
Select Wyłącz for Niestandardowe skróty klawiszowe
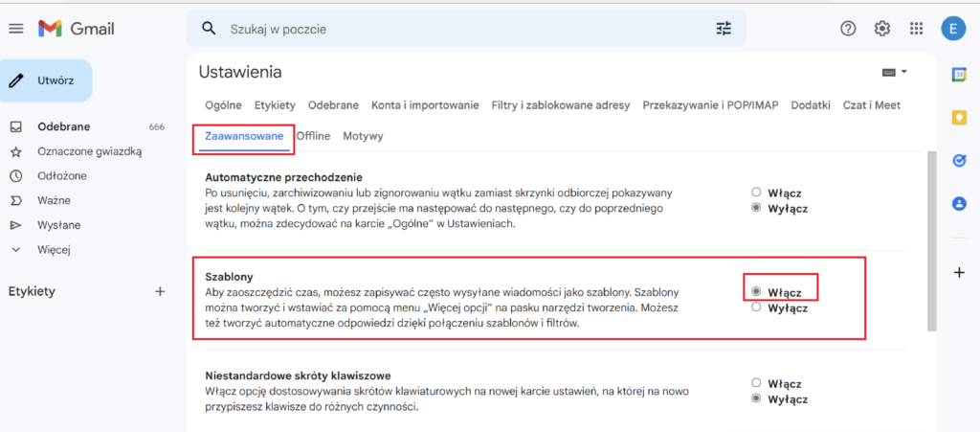(757, 398)
